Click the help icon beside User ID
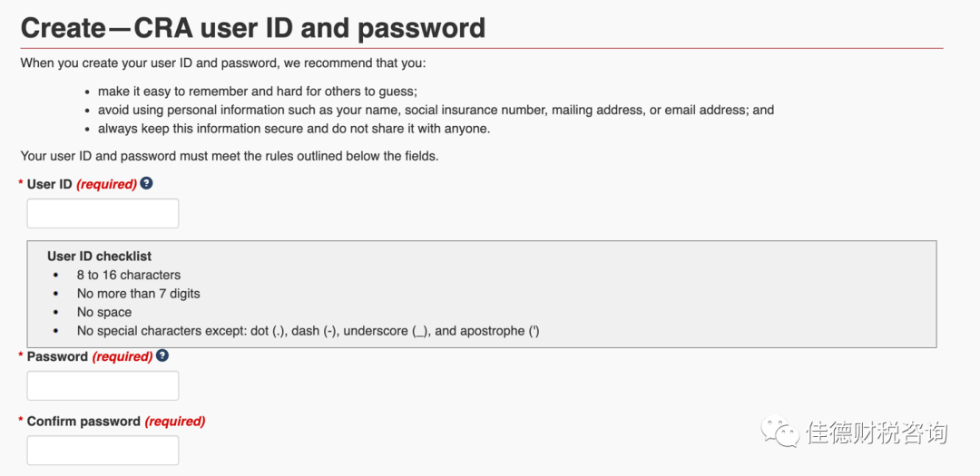Viewport: 980px width, 476px height. 146,183
